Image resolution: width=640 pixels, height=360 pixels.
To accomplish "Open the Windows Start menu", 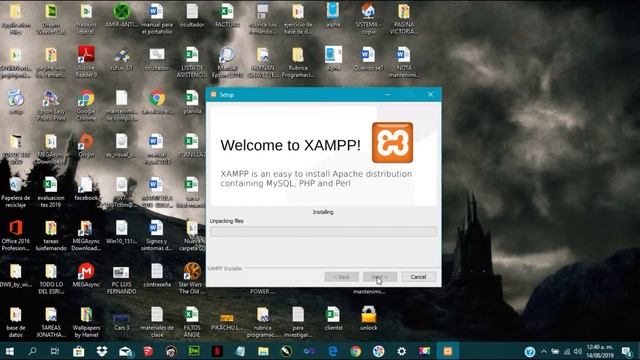I will (x=9, y=351).
